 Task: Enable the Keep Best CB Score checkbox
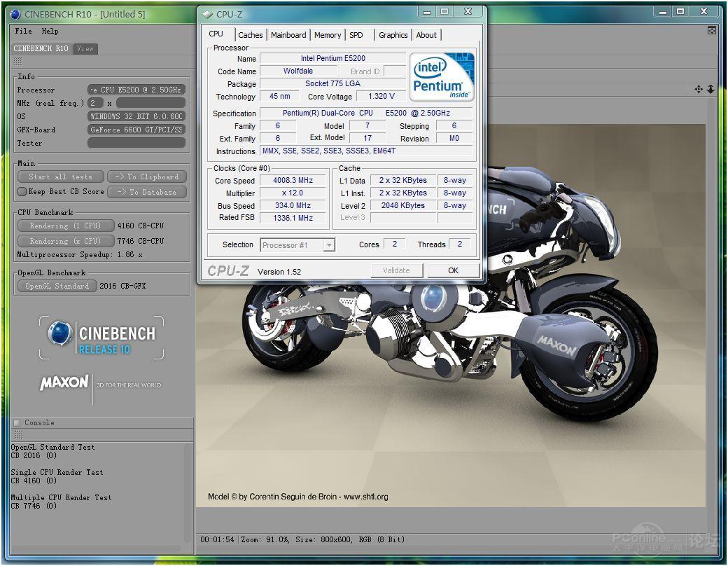click(x=22, y=191)
